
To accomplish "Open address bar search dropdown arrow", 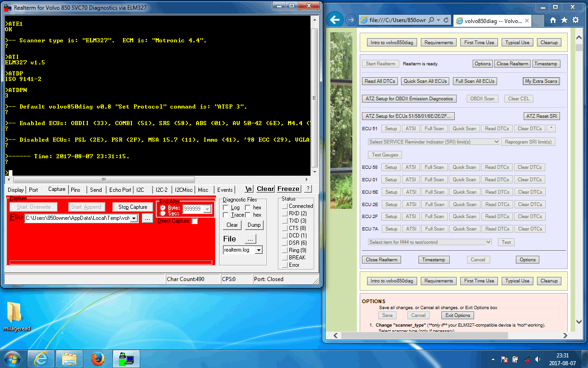I will tap(438, 20).
